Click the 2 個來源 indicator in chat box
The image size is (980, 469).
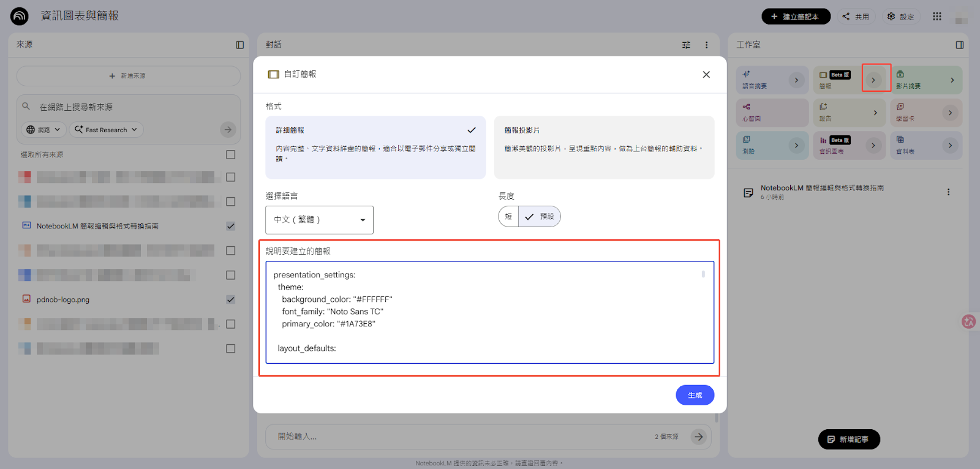[x=666, y=437]
